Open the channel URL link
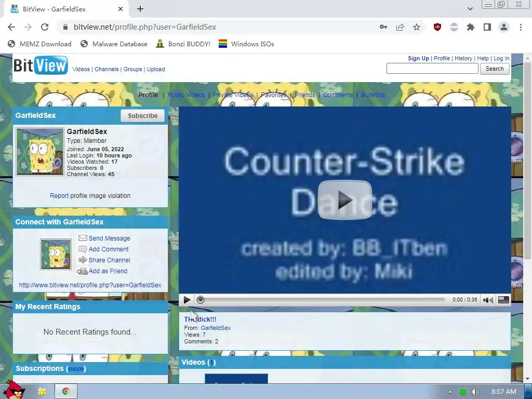 90,285
